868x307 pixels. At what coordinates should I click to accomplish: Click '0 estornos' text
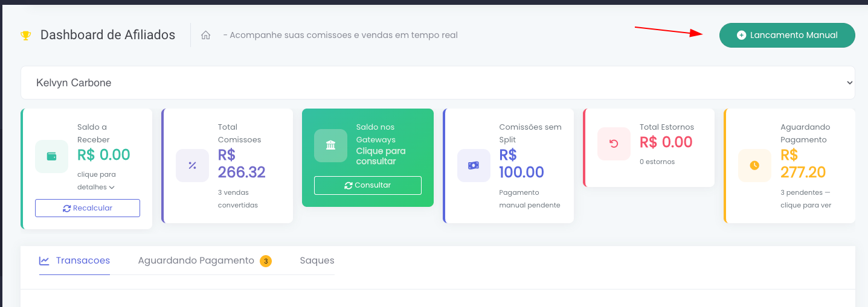[x=657, y=162]
